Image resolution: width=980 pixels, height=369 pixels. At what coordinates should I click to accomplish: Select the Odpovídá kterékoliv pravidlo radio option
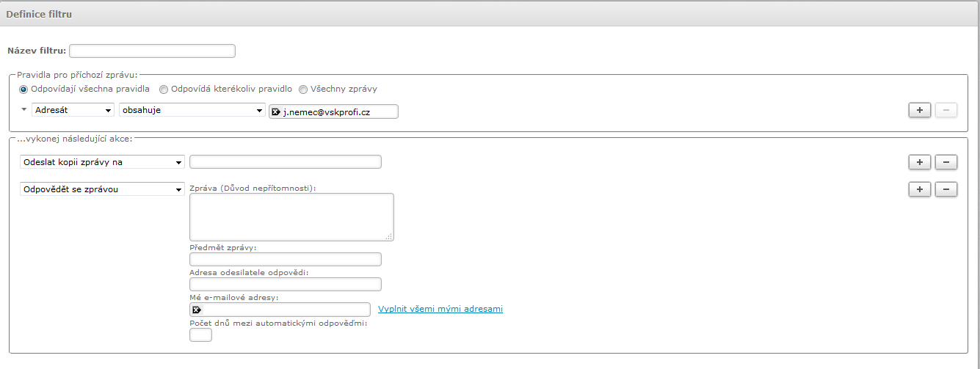(x=164, y=89)
